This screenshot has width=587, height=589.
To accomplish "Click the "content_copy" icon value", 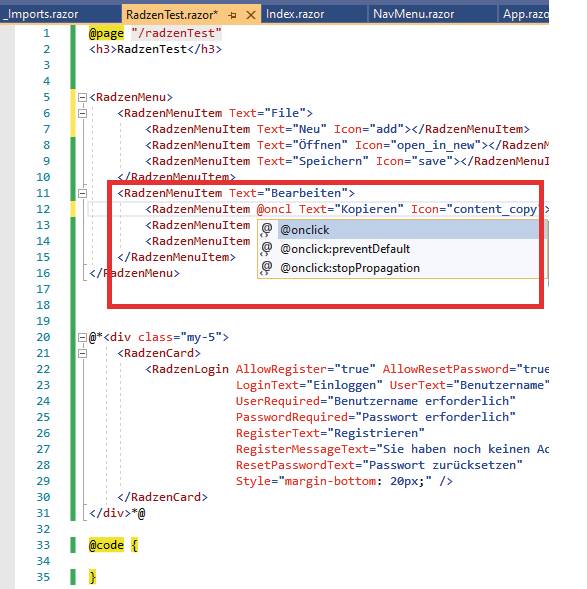I will pyautogui.click(x=495, y=209).
